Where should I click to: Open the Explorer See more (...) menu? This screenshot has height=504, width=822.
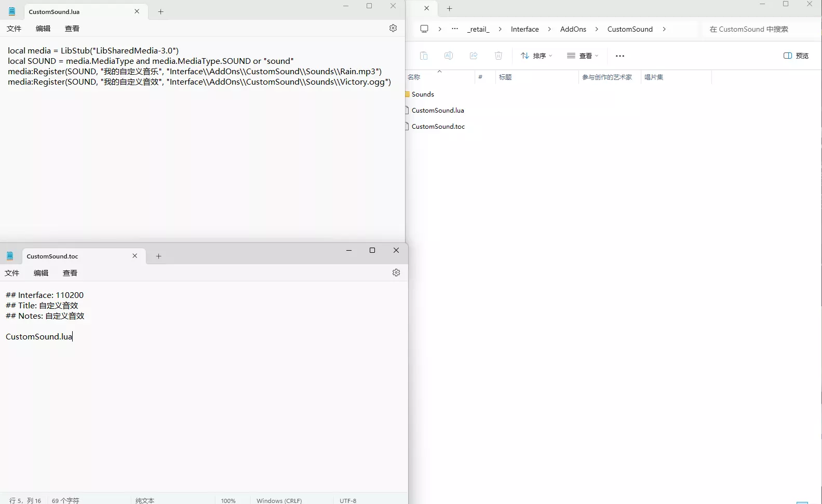[x=620, y=56]
